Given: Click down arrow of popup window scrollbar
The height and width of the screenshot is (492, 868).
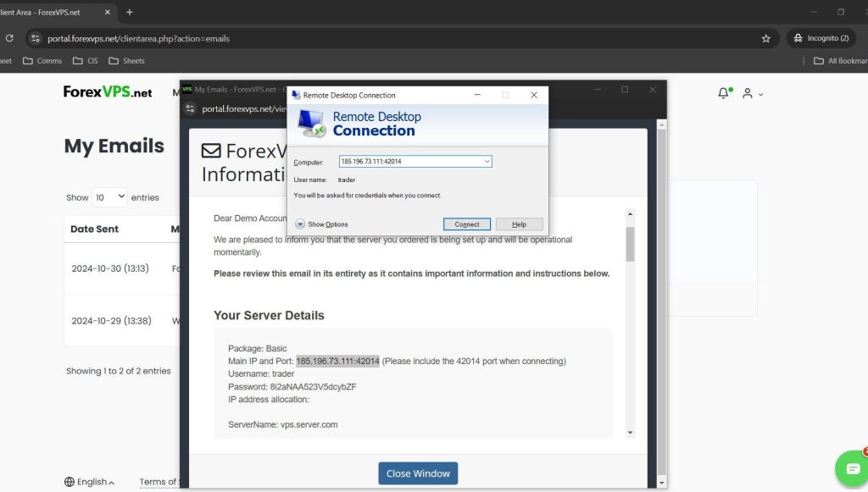Looking at the screenshot, I should point(661,484).
